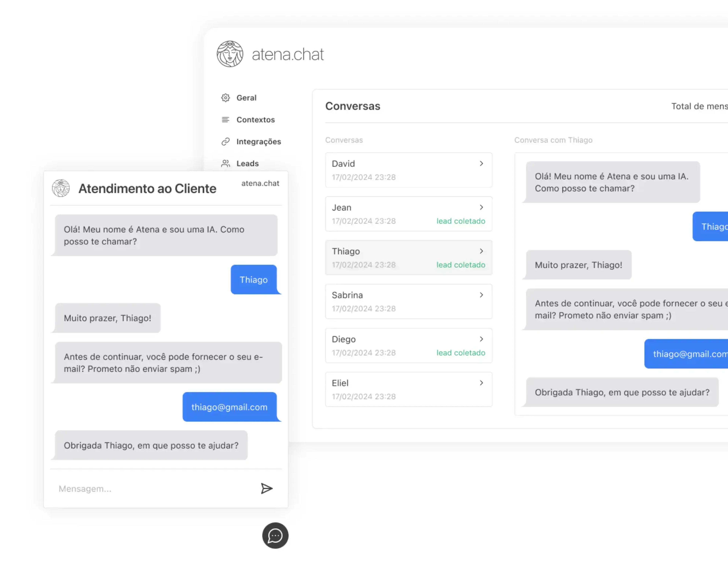Click Sabrina's 17/02/2024 23:28 timestamp
This screenshot has height=567, width=728.
364,308
